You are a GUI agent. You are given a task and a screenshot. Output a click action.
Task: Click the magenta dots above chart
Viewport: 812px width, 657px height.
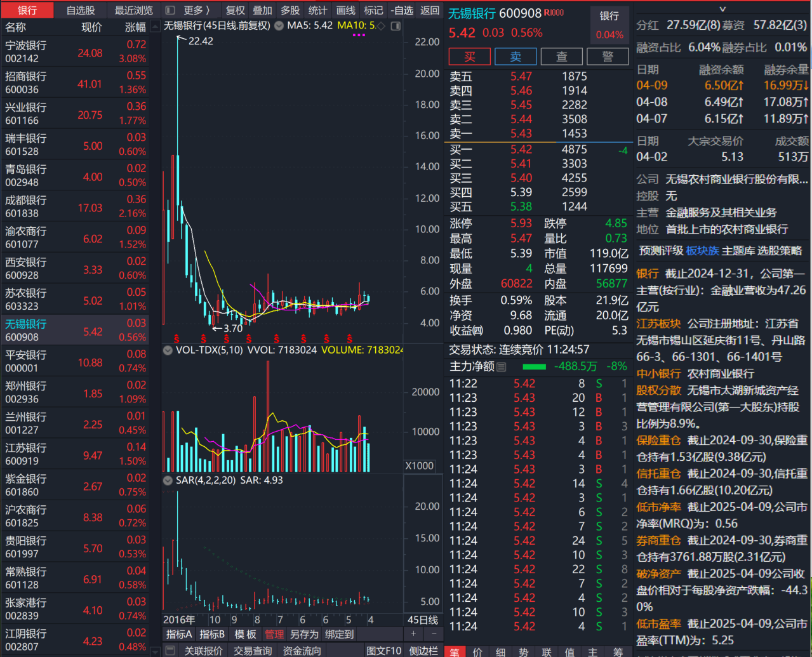click(x=359, y=36)
